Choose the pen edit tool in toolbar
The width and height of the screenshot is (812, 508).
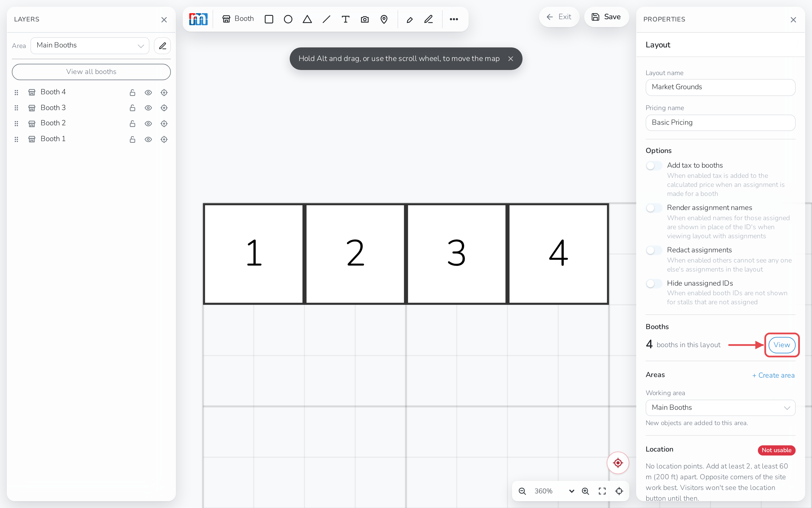[429, 19]
